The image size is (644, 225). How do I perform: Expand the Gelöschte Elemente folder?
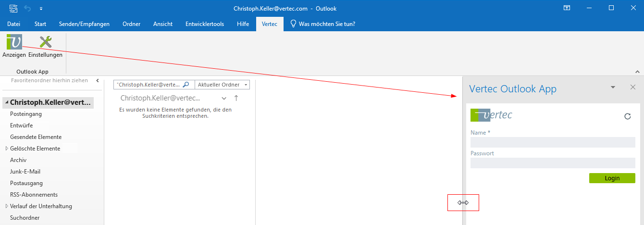click(x=7, y=149)
